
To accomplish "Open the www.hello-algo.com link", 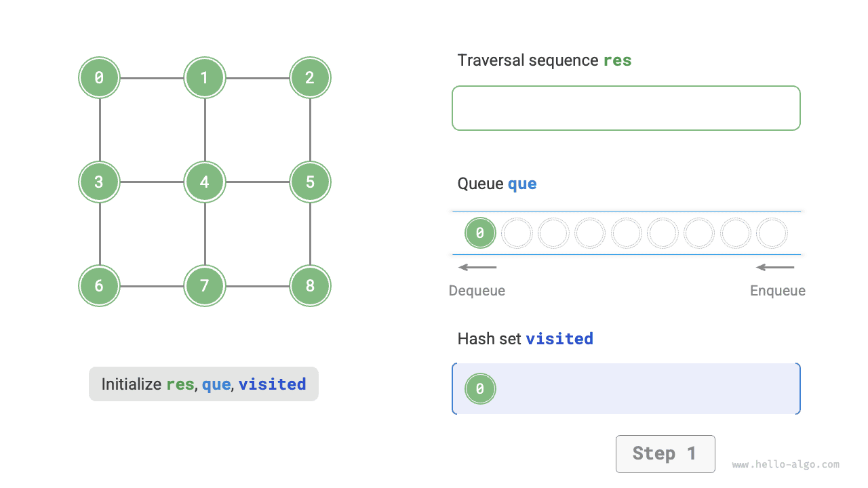I will 785,465.
